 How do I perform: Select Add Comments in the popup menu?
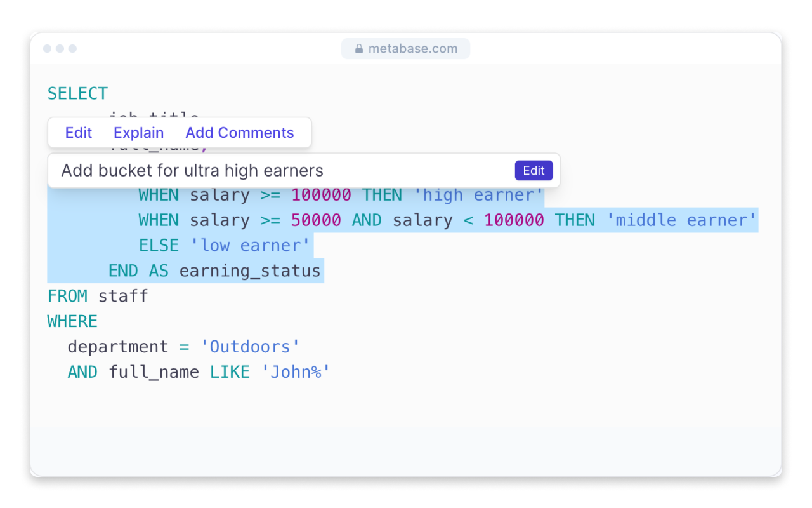(240, 133)
